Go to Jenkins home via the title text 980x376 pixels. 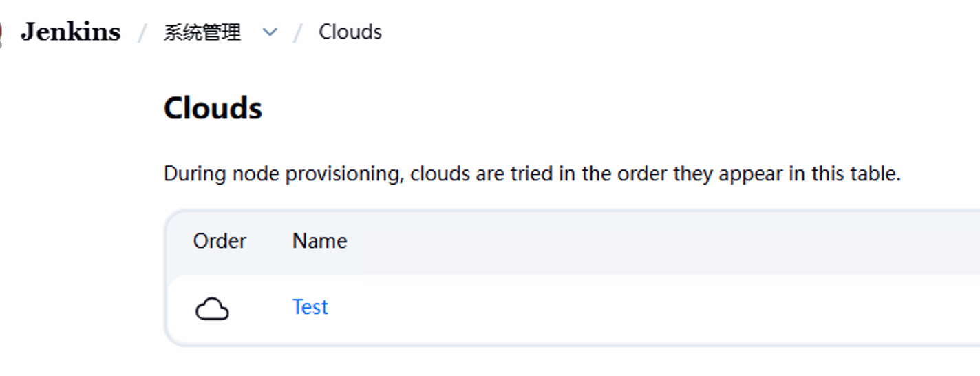pyautogui.click(x=70, y=32)
